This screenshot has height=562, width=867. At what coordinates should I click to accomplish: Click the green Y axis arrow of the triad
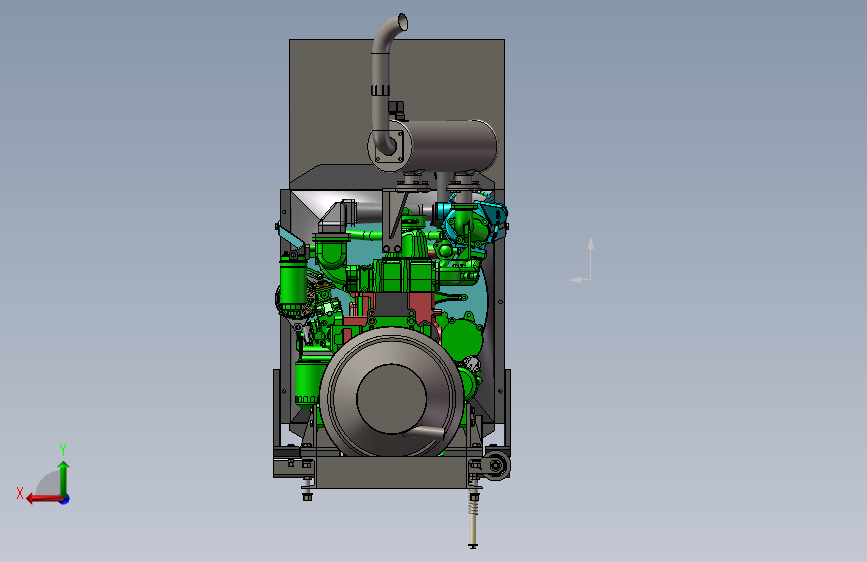coord(64,479)
